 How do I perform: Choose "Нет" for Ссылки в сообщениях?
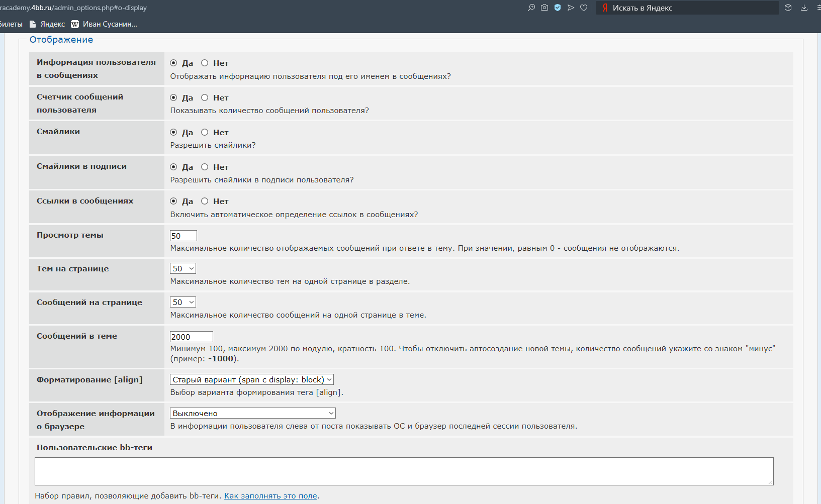[x=205, y=201]
